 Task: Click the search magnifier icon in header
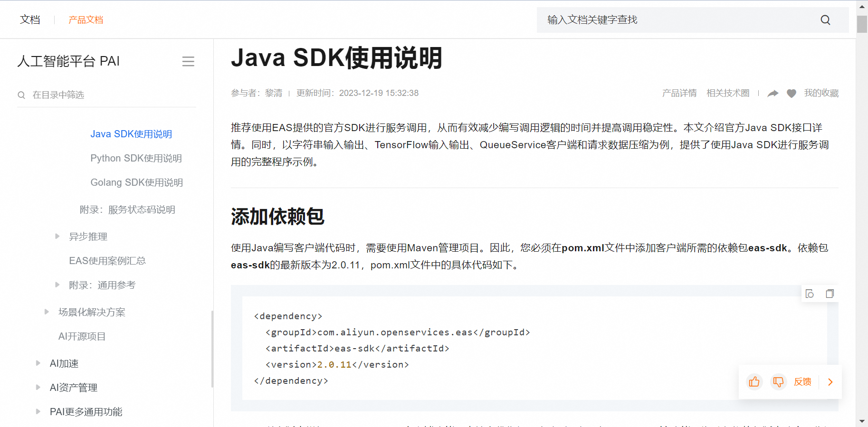(x=825, y=20)
